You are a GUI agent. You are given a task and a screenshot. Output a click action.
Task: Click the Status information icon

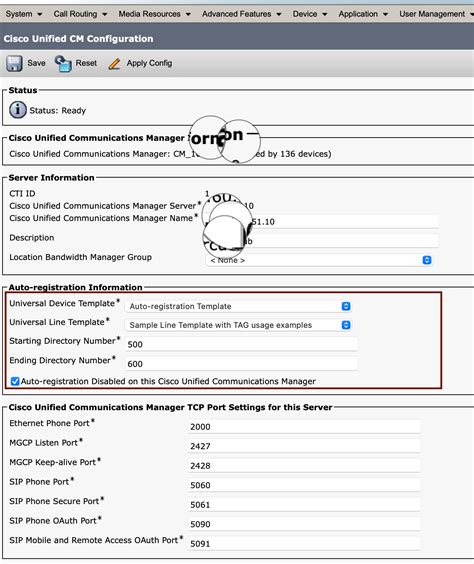coord(18,110)
